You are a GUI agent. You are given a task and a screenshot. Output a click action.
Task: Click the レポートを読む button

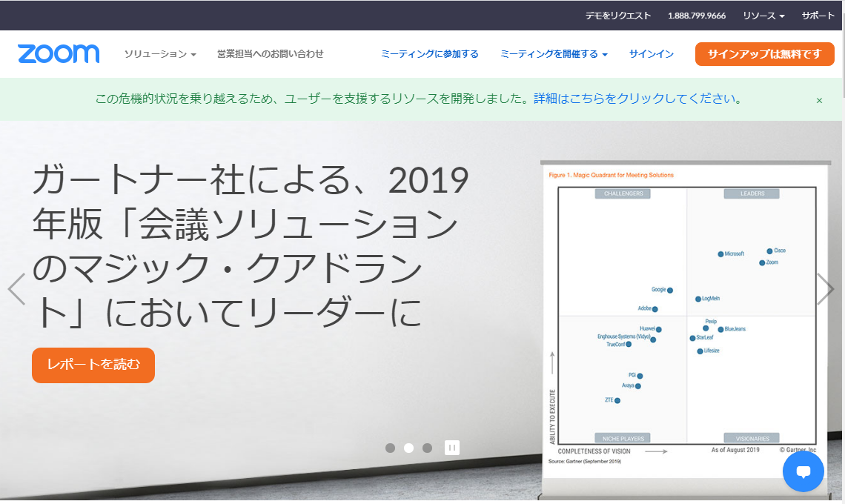coord(93,365)
